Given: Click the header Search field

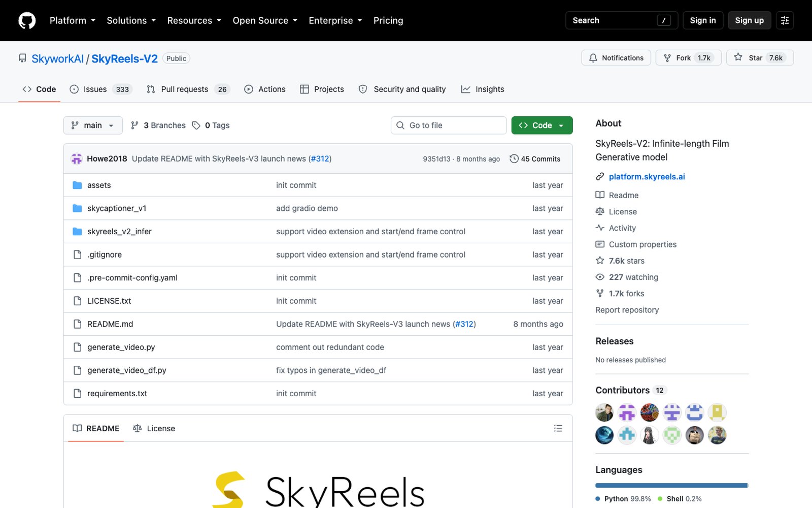Looking at the screenshot, I should 622,20.
